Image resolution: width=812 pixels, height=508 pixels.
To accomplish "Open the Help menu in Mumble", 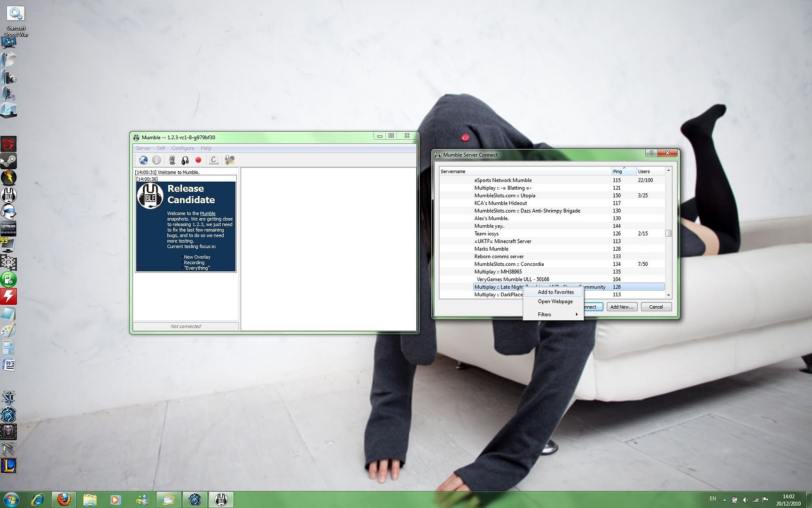I will (x=206, y=148).
